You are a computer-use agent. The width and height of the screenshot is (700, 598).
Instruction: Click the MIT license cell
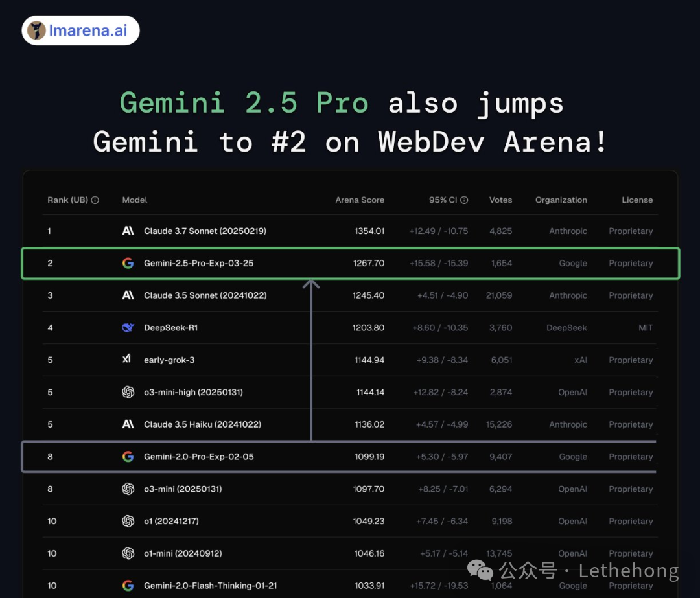point(646,328)
